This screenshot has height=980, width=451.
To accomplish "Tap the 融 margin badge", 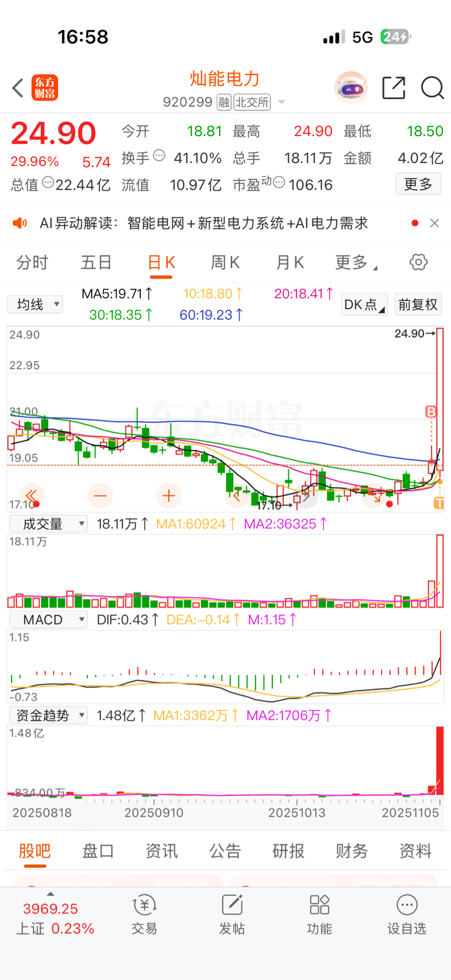I will pos(224,103).
